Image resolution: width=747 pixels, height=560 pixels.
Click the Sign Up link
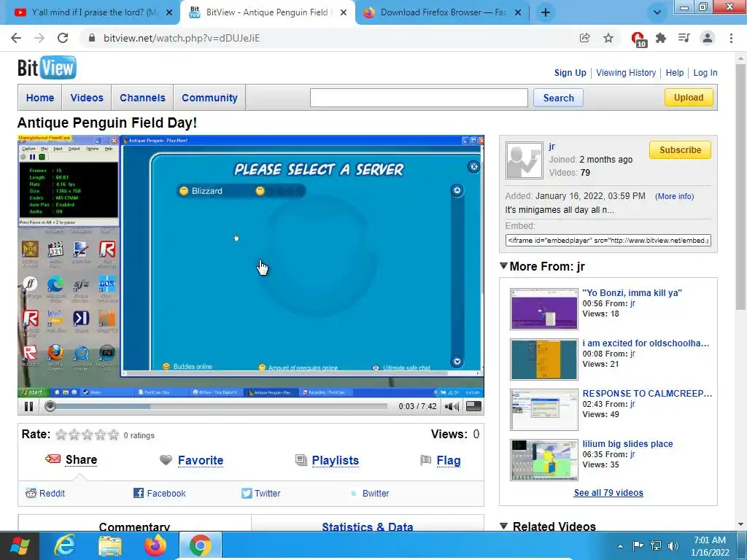point(570,72)
